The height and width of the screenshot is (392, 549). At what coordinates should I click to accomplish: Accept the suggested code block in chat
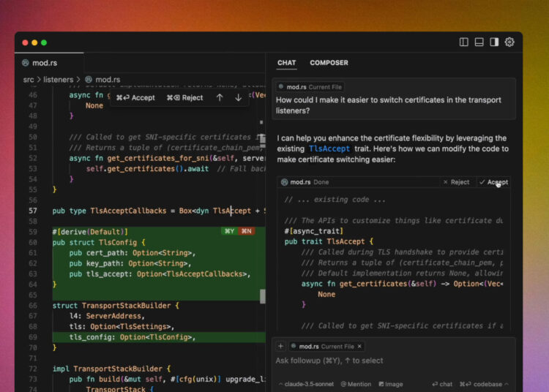tap(493, 182)
